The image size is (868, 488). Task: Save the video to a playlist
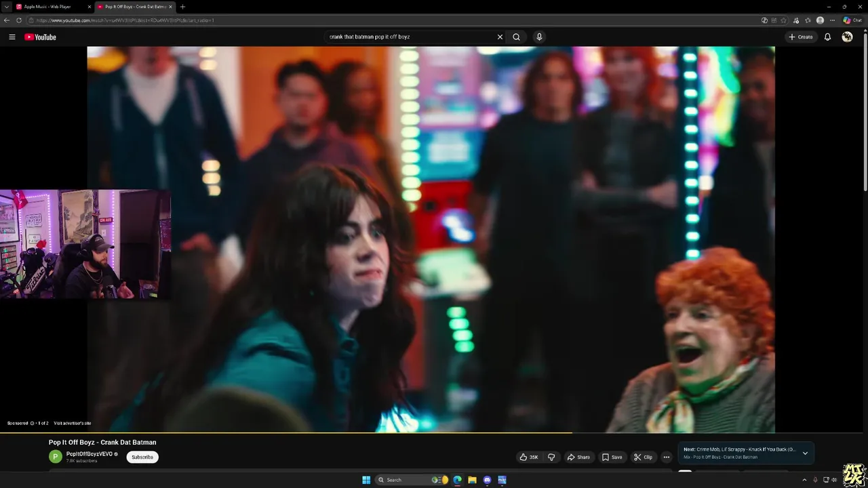tap(612, 457)
